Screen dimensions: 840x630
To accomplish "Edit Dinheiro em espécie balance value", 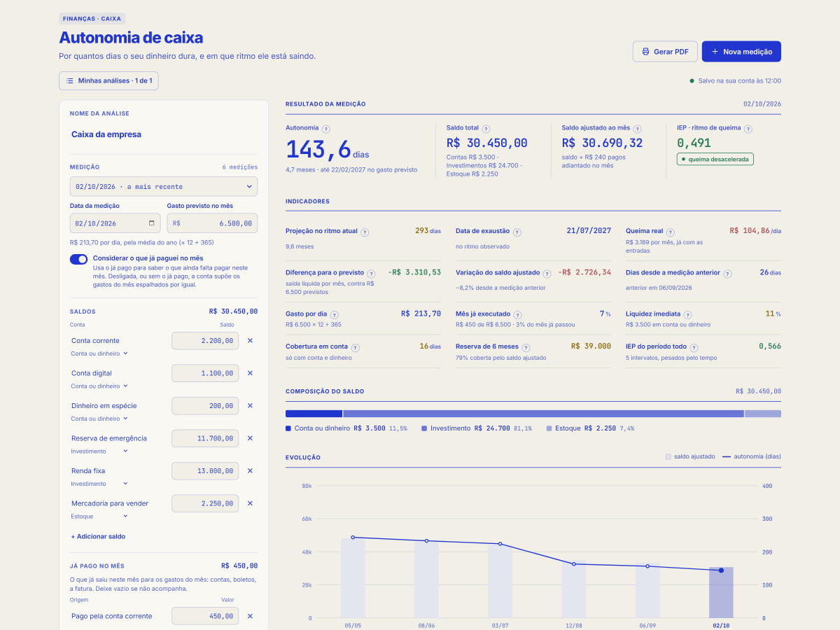I will click(205, 406).
